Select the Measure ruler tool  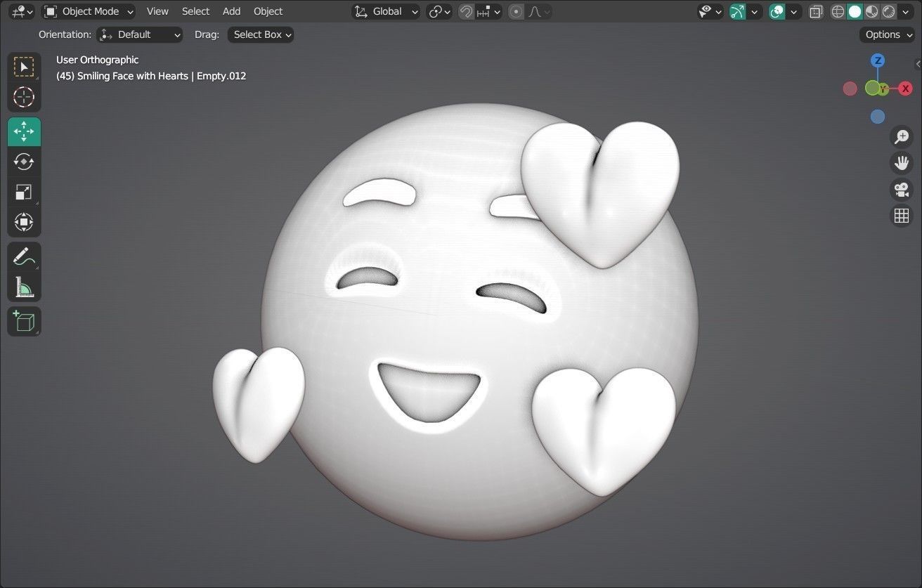pos(24,287)
